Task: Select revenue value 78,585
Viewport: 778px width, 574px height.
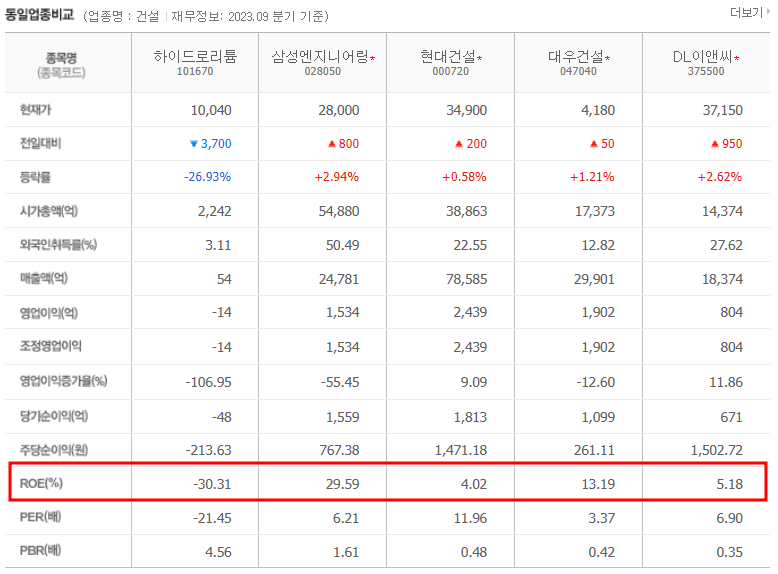Action: pyautogui.click(x=466, y=279)
